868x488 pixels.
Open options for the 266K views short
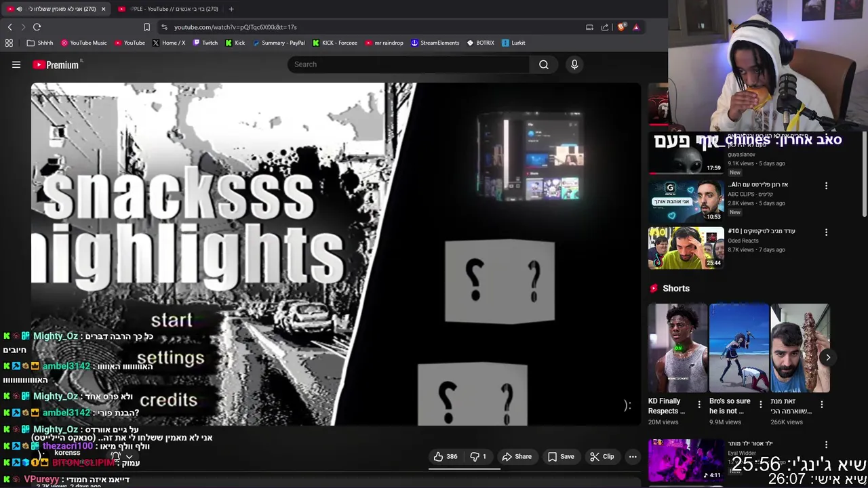822,405
